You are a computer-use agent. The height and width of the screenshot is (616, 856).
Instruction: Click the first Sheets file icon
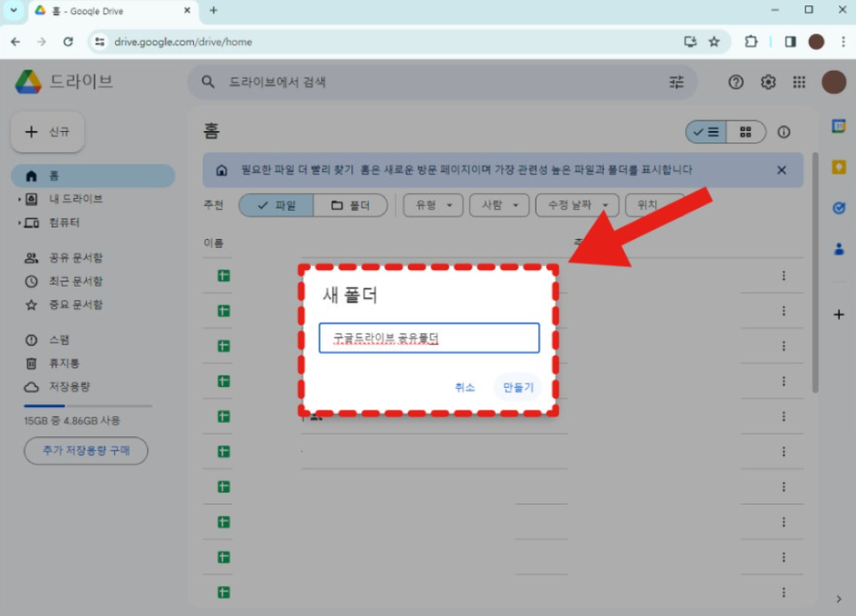[x=224, y=276]
